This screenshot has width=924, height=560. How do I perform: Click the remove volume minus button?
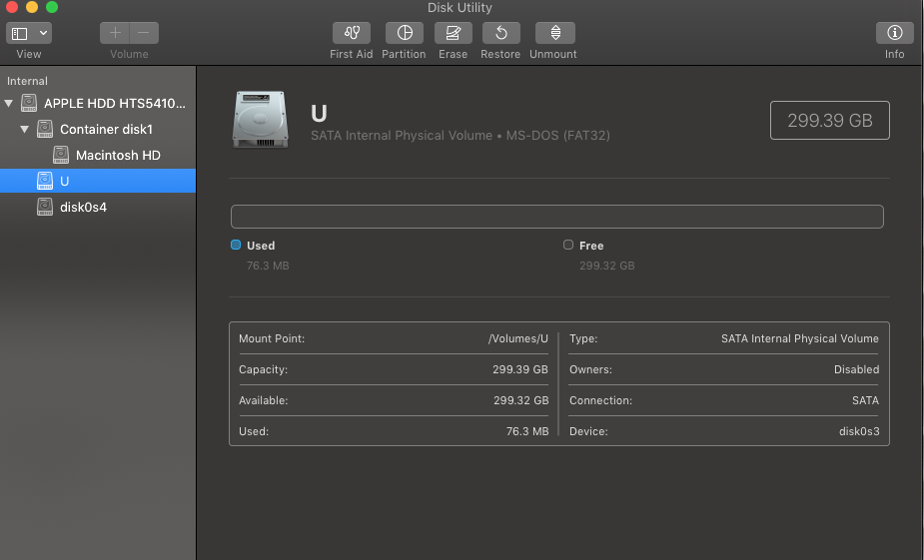point(144,33)
